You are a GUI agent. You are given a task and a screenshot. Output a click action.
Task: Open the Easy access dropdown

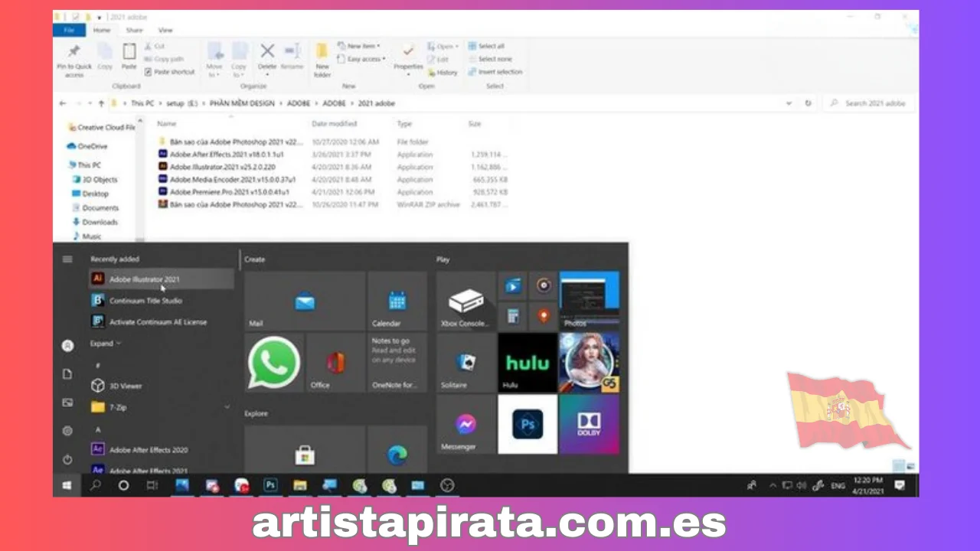coord(361,59)
